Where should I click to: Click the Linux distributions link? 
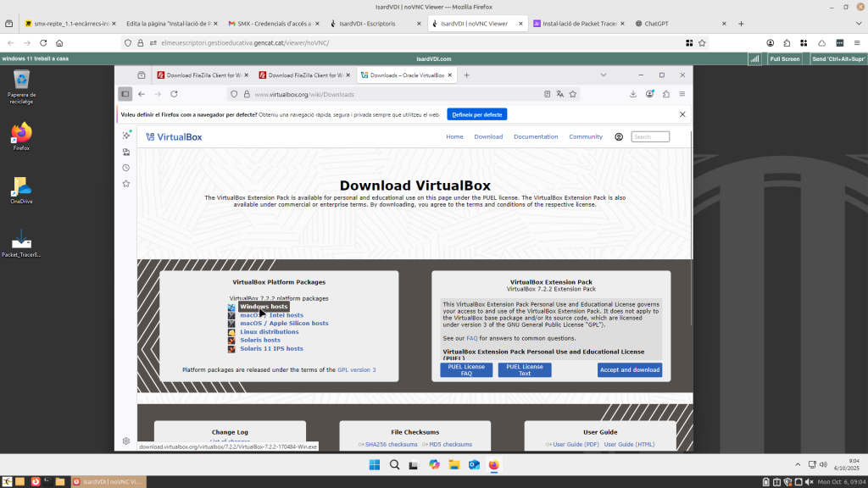(x=269, y=332)
